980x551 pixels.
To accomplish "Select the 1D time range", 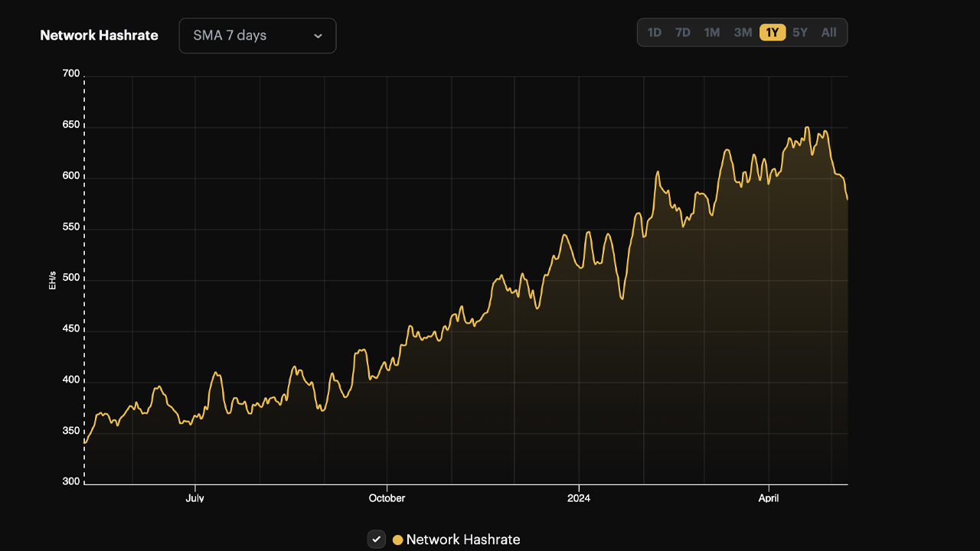I will (655, 32).
